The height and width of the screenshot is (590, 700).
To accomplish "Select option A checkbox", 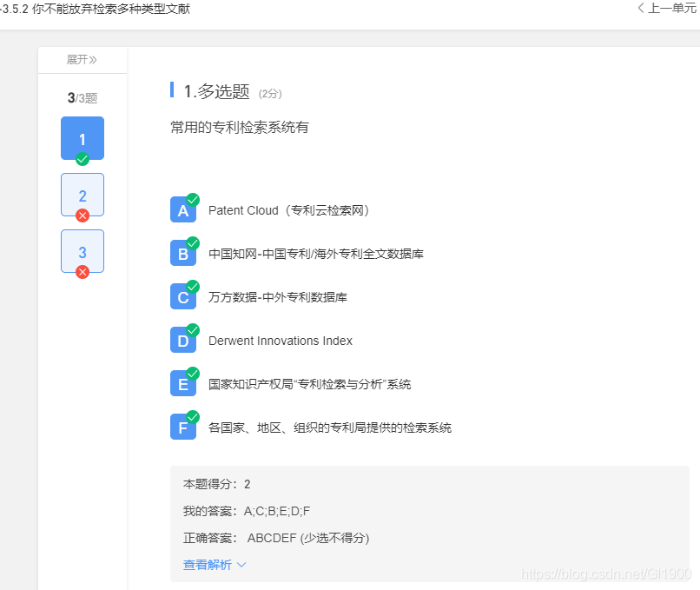I will point(183,209).
